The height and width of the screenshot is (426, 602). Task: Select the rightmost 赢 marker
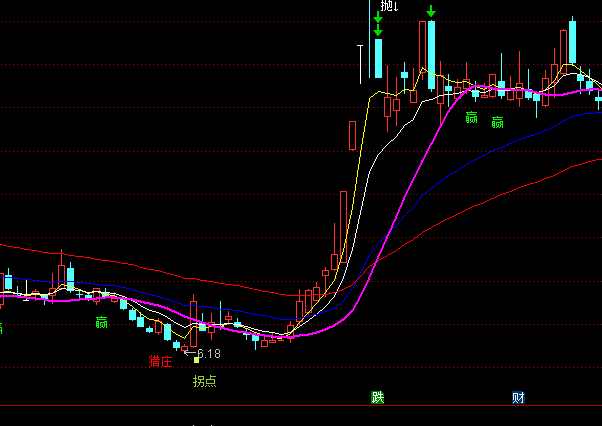click(497, 122)
